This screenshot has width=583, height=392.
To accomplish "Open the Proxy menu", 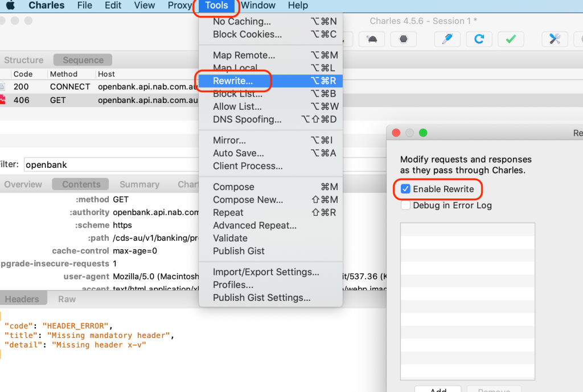I will click(x=179, y=5).
